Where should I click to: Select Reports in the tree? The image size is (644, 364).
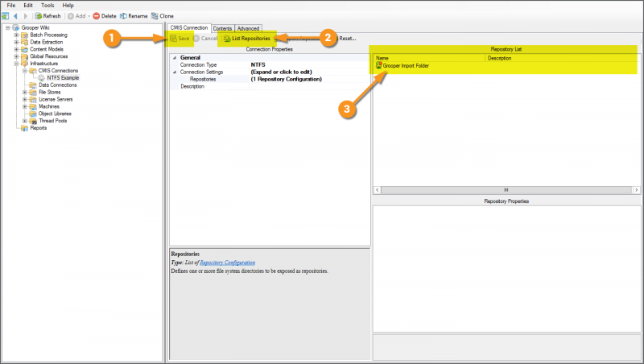click(x=38, y=128)
